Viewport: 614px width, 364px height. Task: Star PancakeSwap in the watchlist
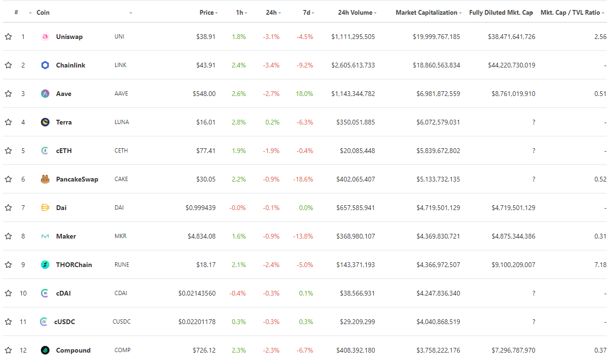click(8, 179)
